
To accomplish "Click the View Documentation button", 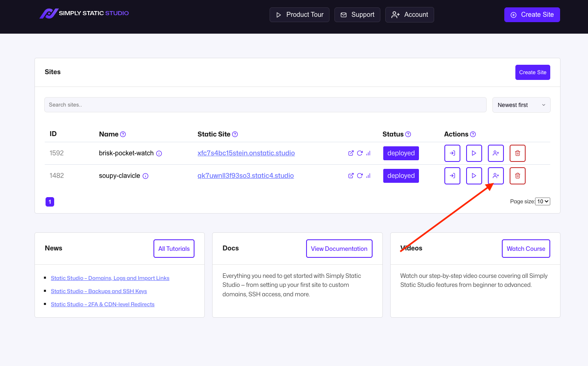I will [x=339, y=249].
